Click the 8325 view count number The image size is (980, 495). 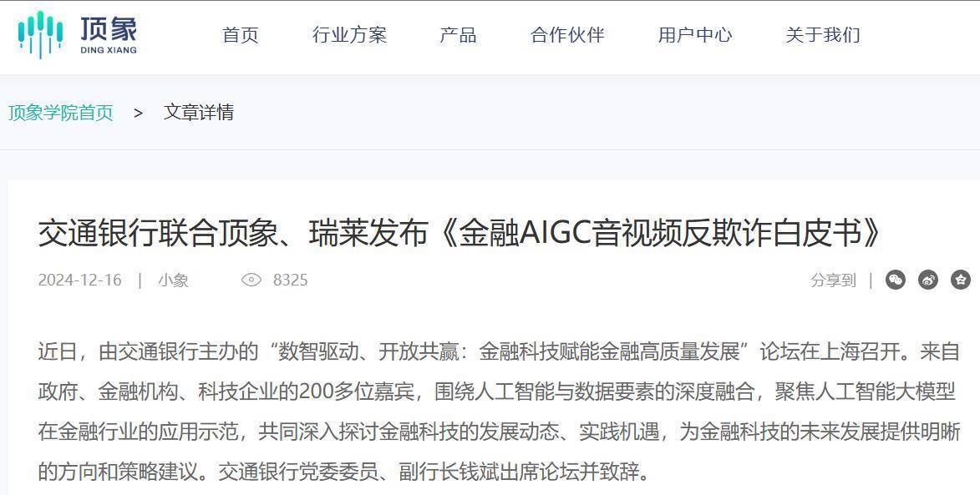[291, 280]
